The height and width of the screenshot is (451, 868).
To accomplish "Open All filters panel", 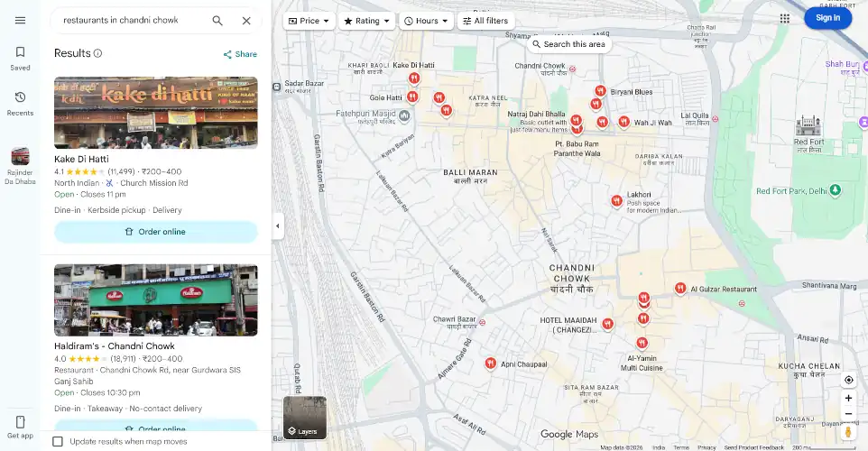I will click(485, 21).
